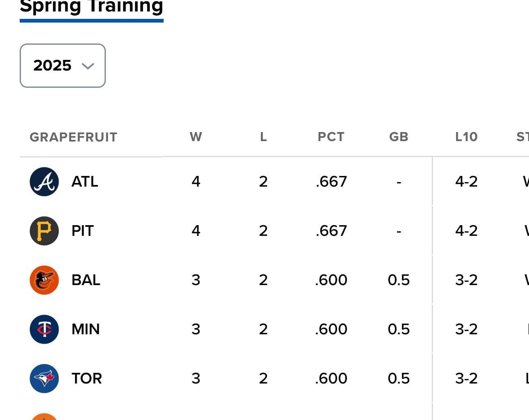Click the GRAPEFRUIT league header
The image size is (529, 420).
click(74, 137)
